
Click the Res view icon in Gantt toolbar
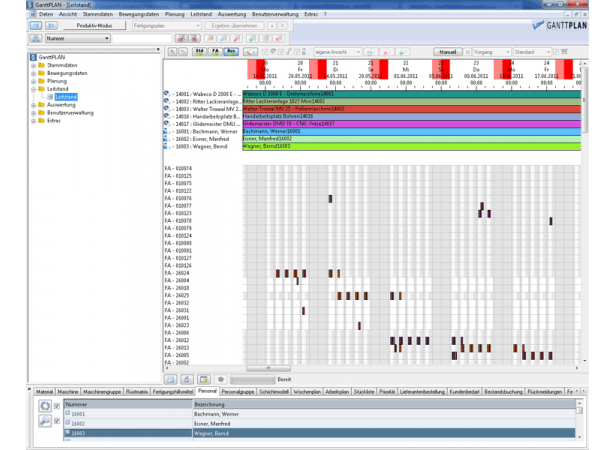pos(231,52)
